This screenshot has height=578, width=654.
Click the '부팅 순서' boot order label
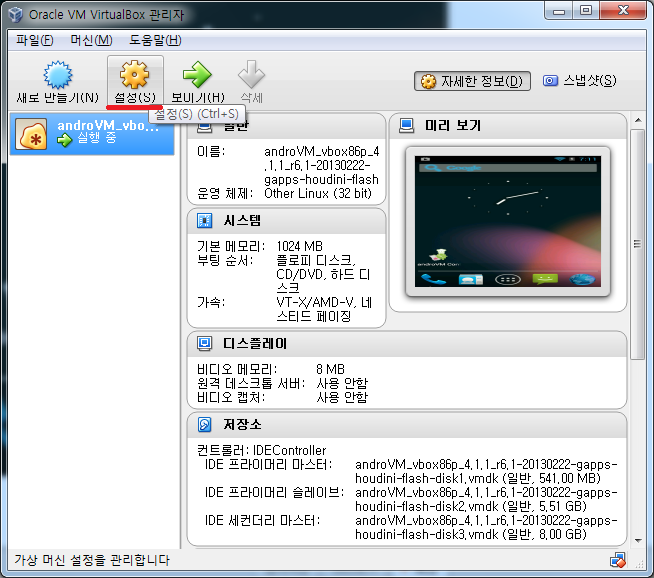click(225, 260)
